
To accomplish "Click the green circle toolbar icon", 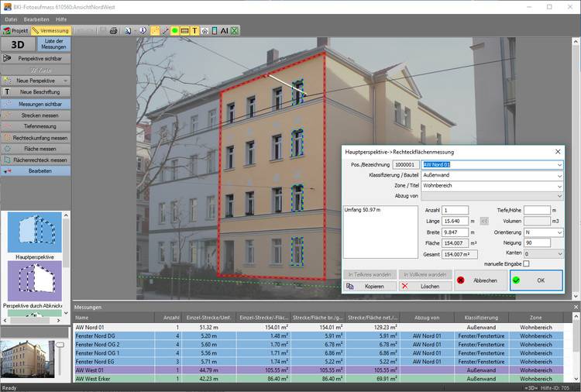I will (174, 30).
